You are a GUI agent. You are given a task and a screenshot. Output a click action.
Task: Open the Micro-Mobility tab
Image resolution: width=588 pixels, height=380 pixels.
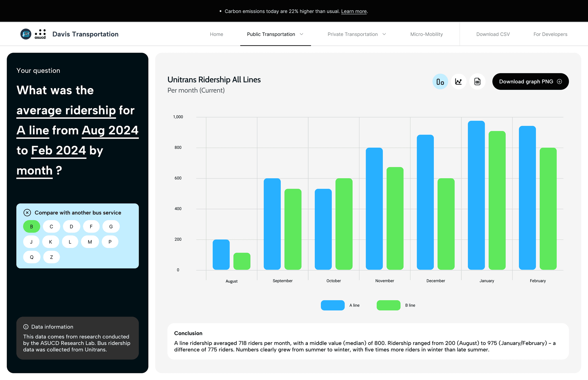tap(426, 34)
